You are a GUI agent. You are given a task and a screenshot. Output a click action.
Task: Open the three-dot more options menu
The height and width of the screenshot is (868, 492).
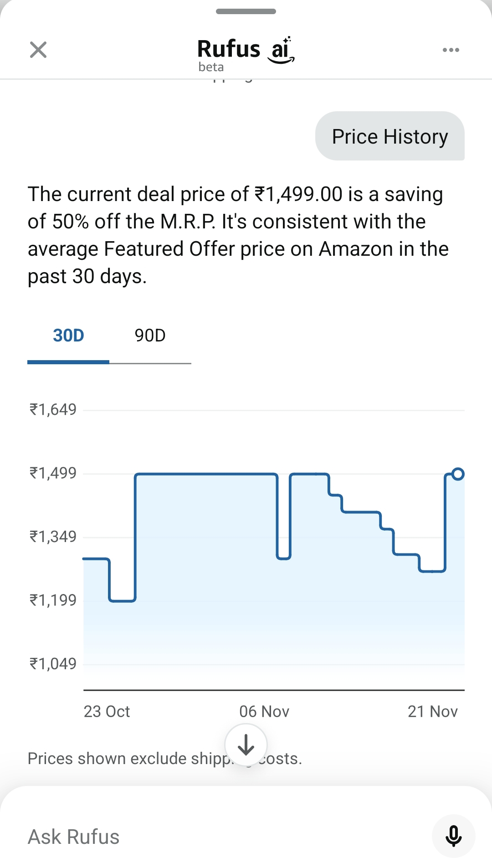pyautogui.click(x=451, y=50)
